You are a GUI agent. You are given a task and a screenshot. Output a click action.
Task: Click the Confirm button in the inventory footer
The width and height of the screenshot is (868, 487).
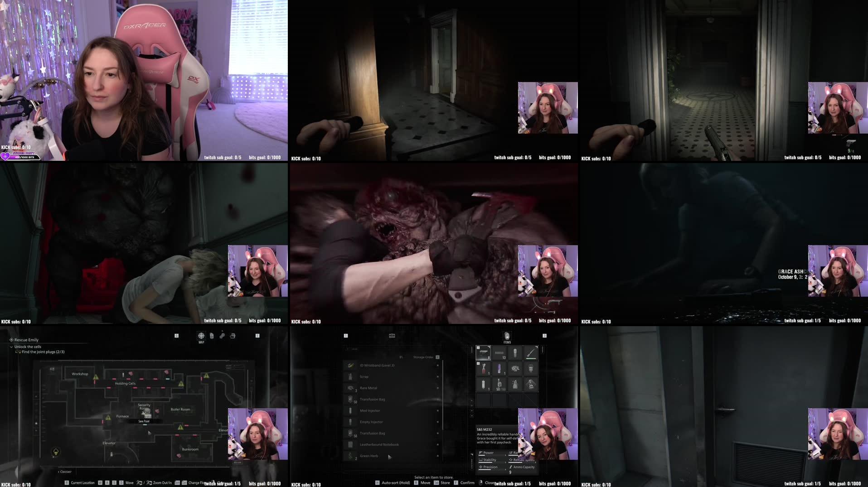coord(467,482)
